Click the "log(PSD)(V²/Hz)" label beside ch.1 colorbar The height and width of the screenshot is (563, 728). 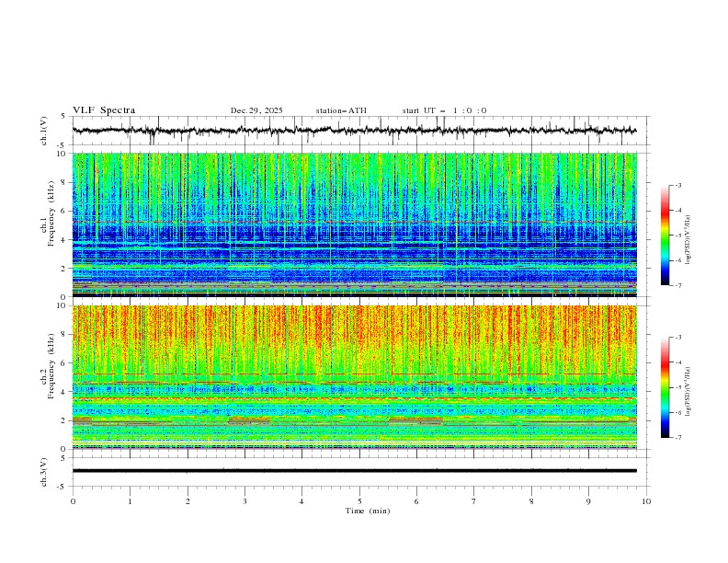tap(688, 240)
